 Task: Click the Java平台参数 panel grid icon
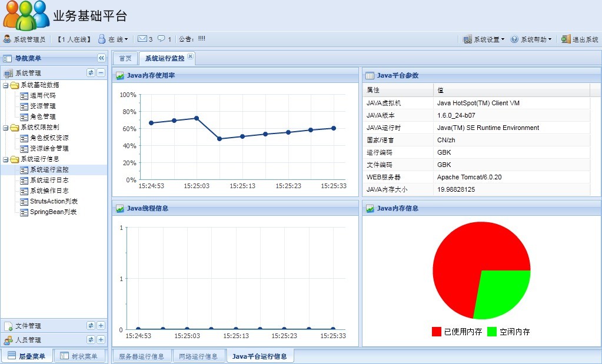tap(370, 75)
